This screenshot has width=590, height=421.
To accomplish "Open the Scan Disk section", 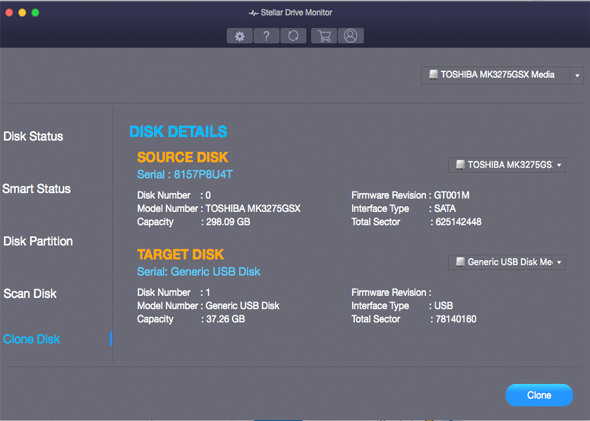I will (30, 293).
